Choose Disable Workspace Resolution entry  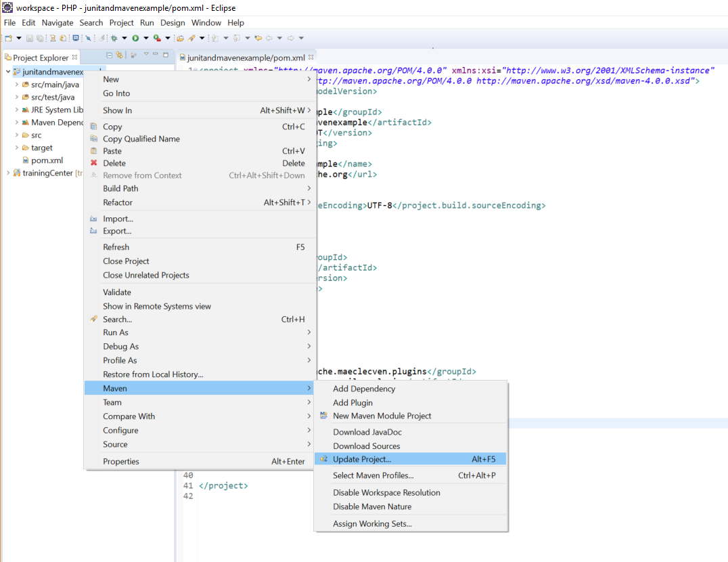[411, 492]
